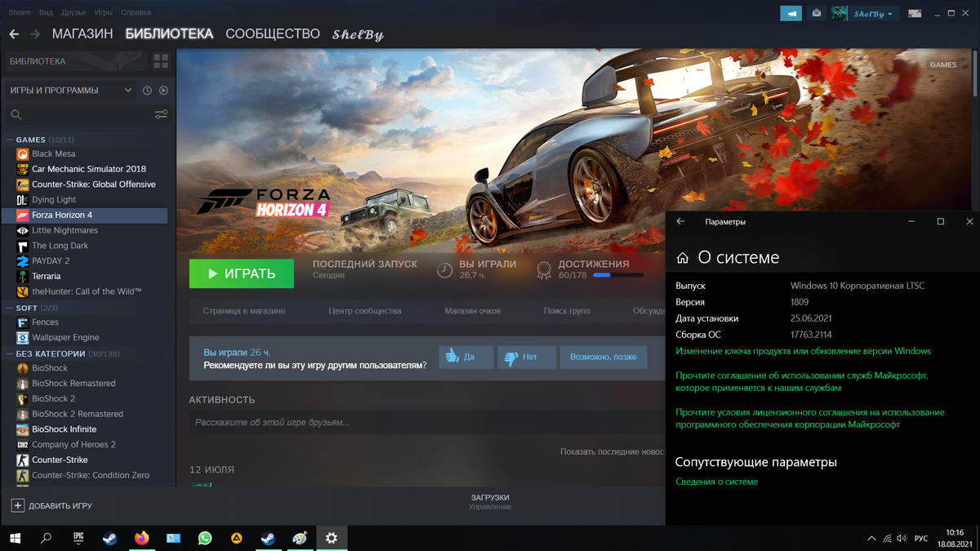
Task: Click the magnifier icon in library search
Action: coord(17,115)
